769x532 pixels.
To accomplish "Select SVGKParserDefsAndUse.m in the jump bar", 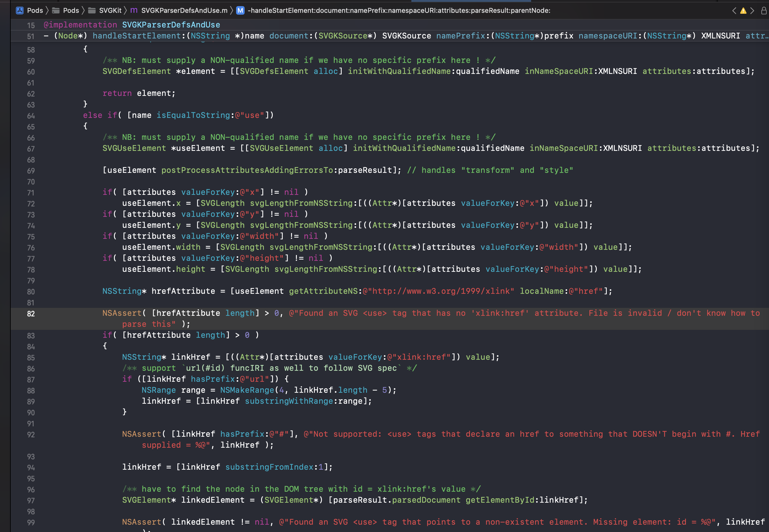I will [184, 10].
